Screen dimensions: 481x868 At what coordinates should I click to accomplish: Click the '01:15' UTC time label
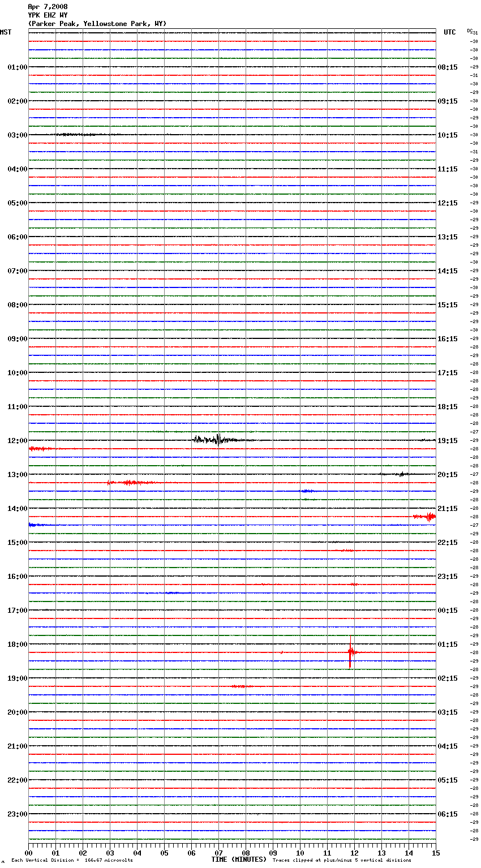tap(448, 644)
